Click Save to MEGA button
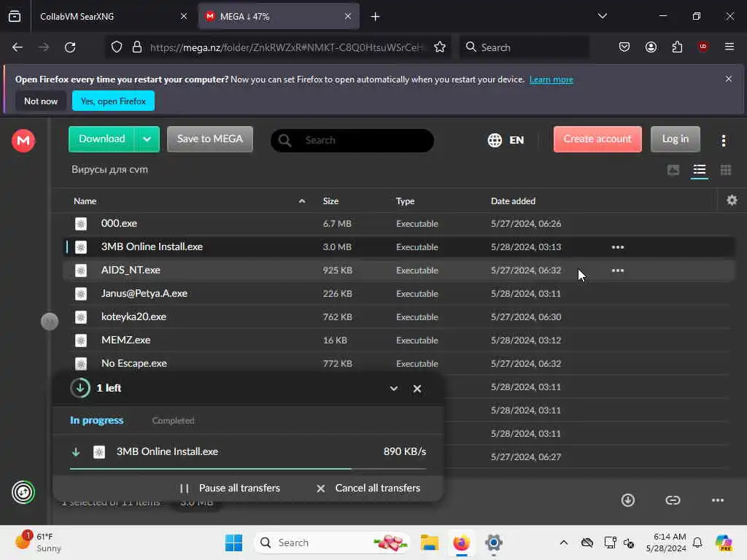Viewport: 747px width, 560px height. (210, 139)
